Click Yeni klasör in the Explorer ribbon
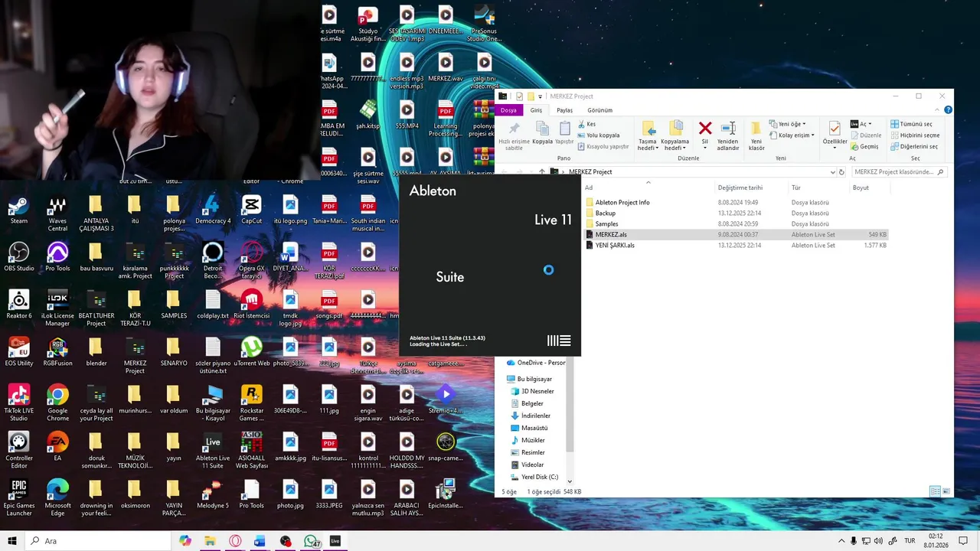The width and height of the screenshot is (980, 551). click(x=756, y=136)
